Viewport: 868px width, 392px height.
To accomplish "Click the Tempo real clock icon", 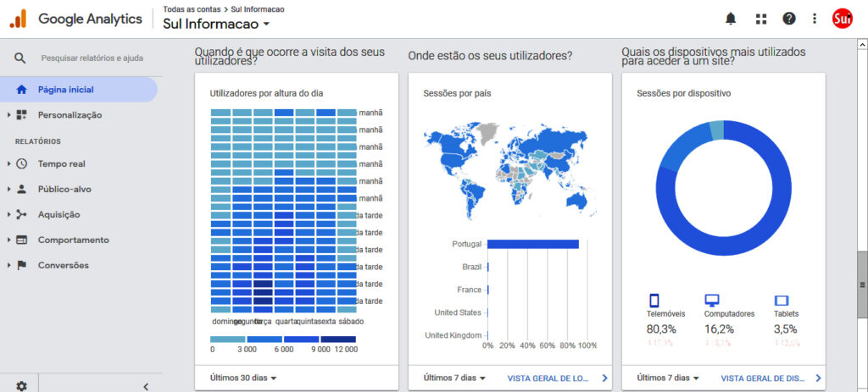I will [x=21, y=163].
